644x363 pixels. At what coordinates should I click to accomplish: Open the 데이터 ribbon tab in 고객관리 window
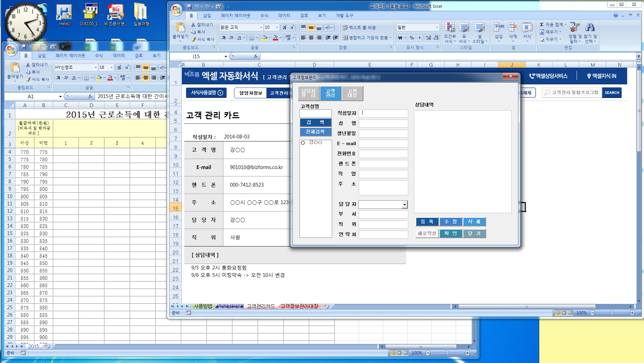[284, 15]
